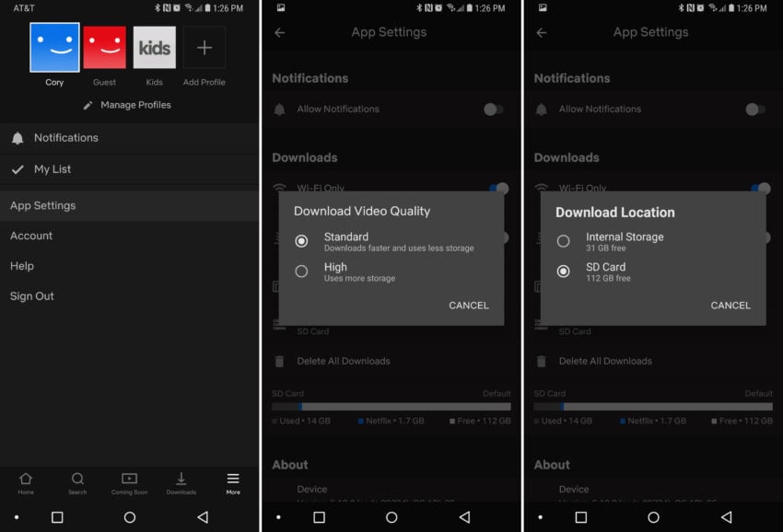Image resolution: width=783 pixels, height=532 pixels.
Task: Tap the Add Profile plus icon
Action: tap(205, 48)
